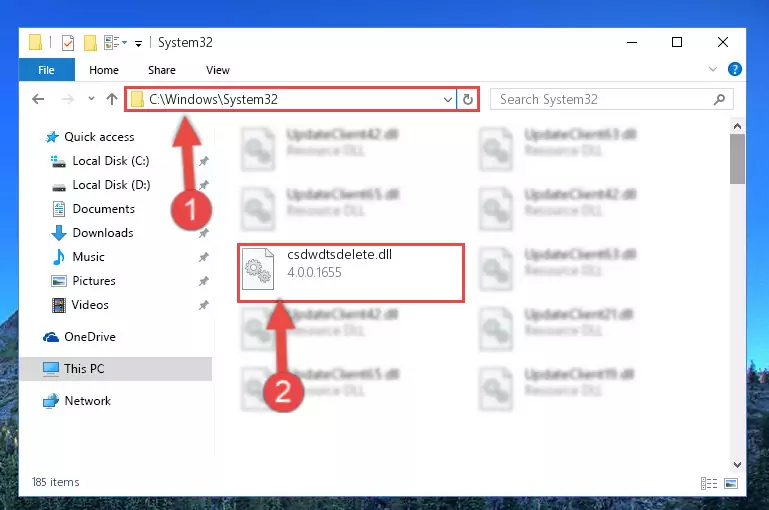The height and width of the screenshot is (510, 769).
Task: Click the Properties checkmark icon in title bar
Action: (x=68, y=43)
